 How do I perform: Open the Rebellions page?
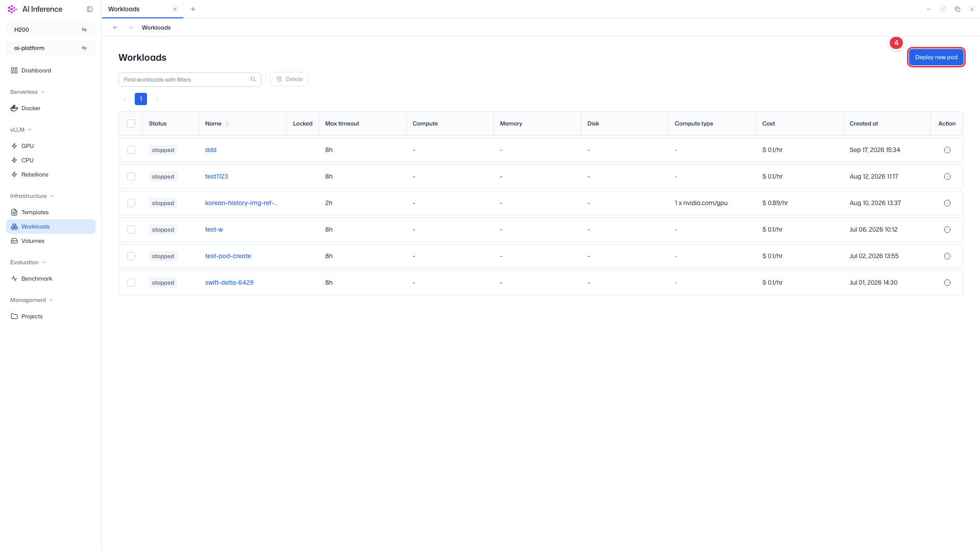[51, 174]
